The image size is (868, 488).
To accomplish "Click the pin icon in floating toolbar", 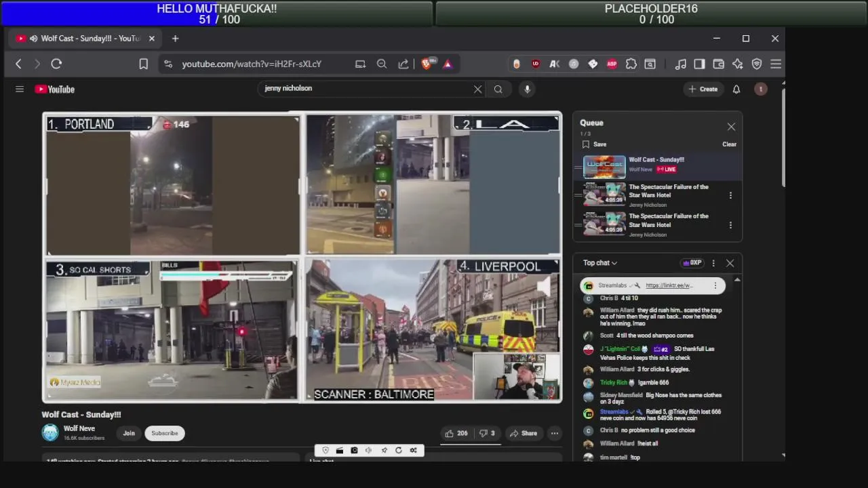I will [384, 451].
